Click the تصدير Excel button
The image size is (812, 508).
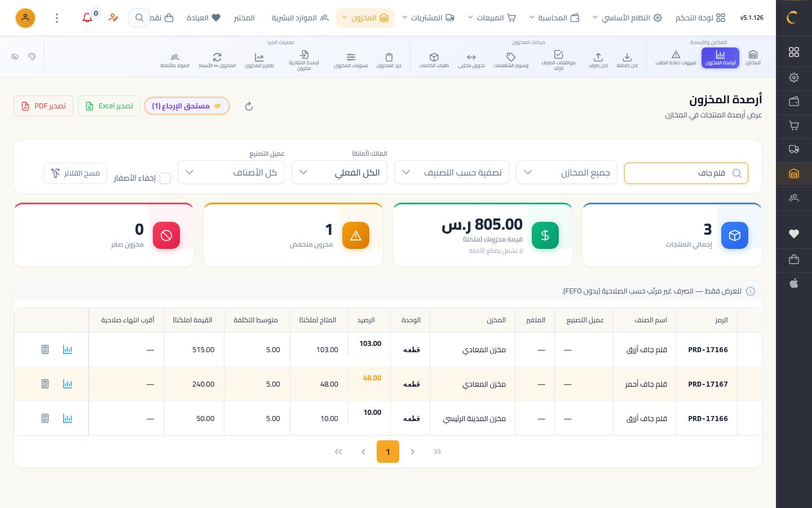click(109, 106)
